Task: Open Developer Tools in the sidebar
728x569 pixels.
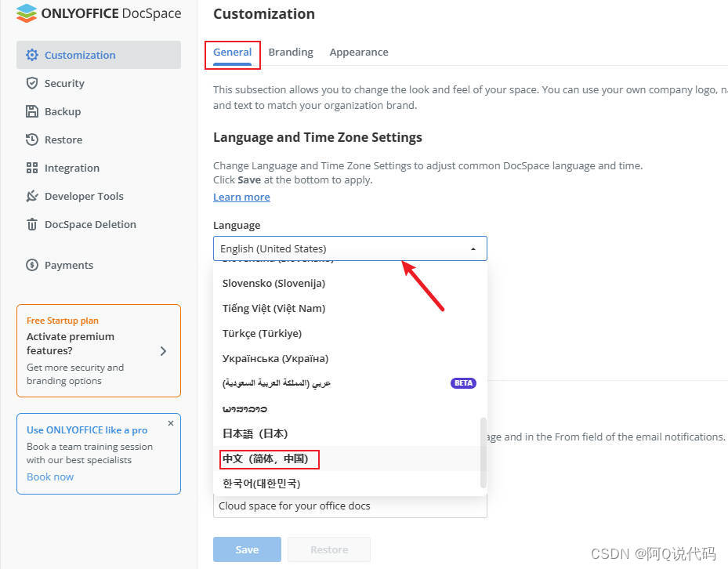Action: 99,196
